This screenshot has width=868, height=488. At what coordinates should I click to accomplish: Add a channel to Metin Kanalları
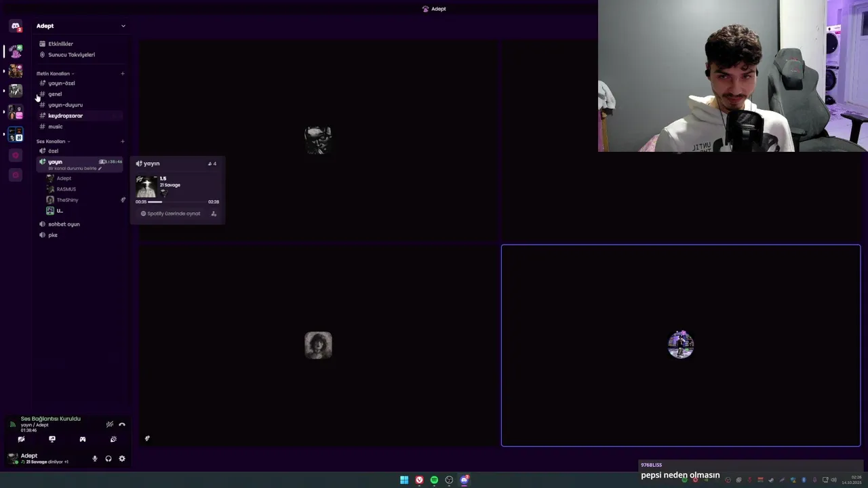[123, 73]
